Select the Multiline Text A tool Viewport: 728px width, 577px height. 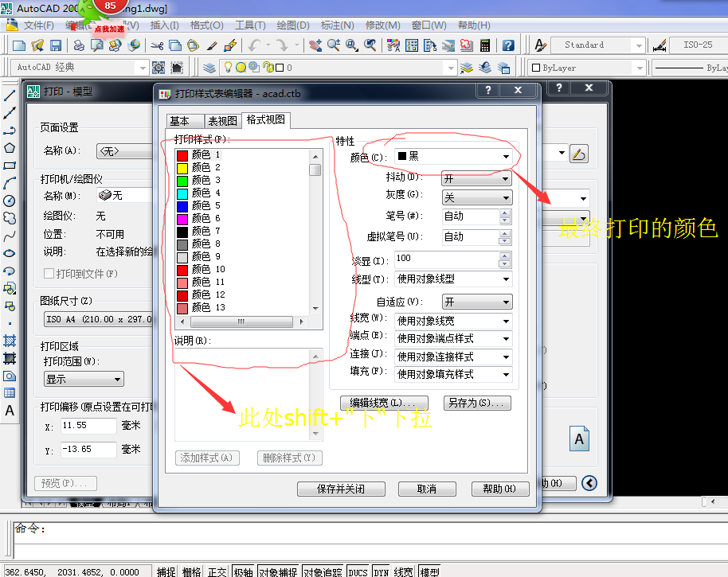10,411
